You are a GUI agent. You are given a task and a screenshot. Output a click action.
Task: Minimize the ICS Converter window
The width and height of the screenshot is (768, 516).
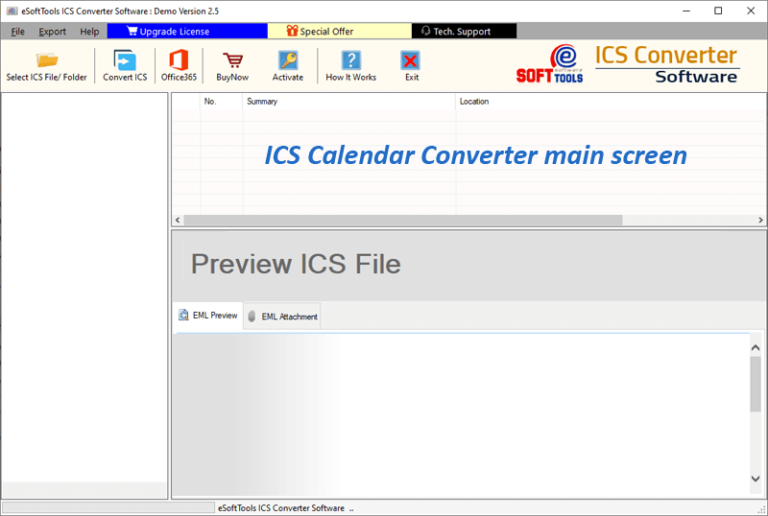686,11
